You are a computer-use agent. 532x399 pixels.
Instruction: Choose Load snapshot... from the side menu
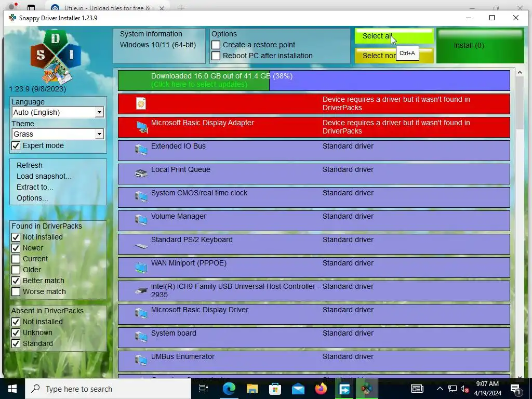point(44,176)
